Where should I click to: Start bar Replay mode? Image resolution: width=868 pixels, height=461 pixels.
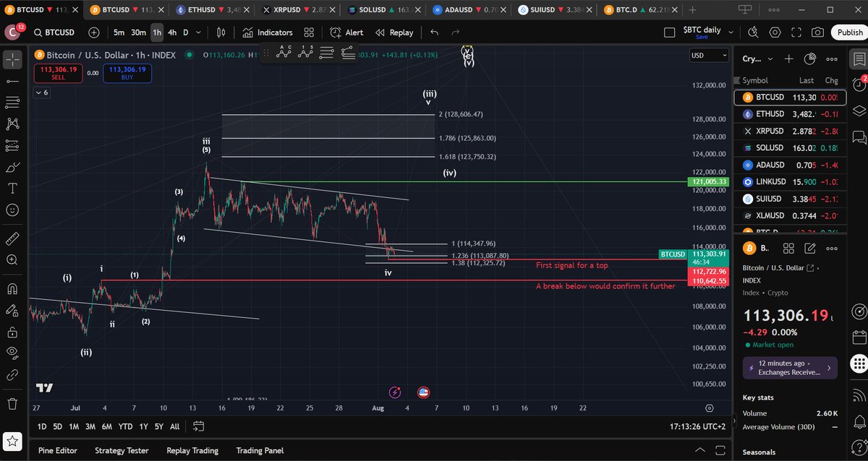tap(394, 33)
